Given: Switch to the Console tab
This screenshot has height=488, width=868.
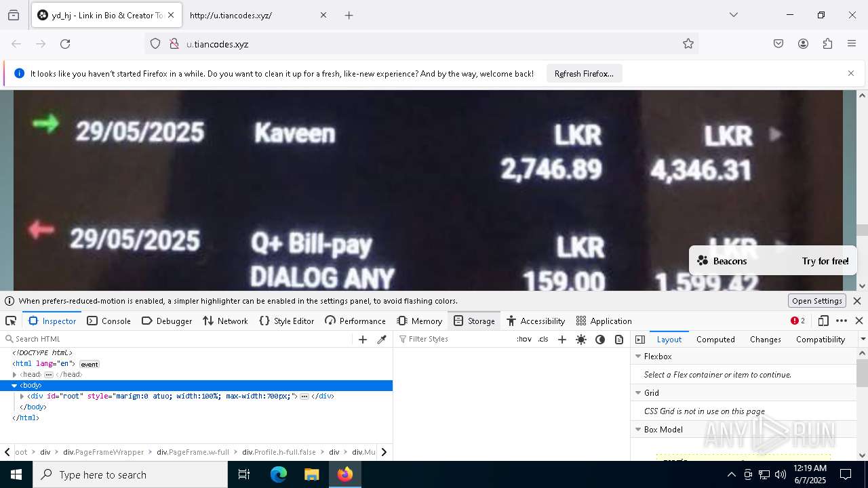Looking at the screenshot, I should pos(109,321).
